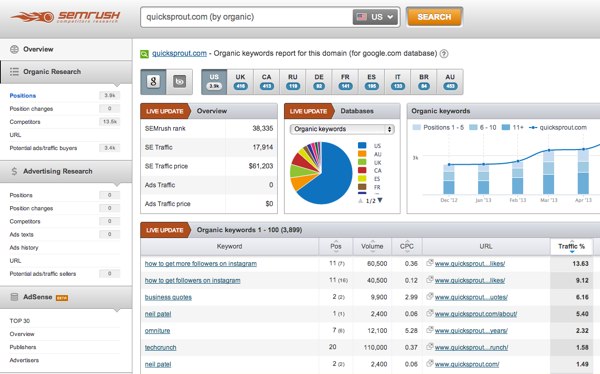The width and height of the screenshot is (600, 374).
Task: Click the orange SEARCH button
Action: point(434,17)
